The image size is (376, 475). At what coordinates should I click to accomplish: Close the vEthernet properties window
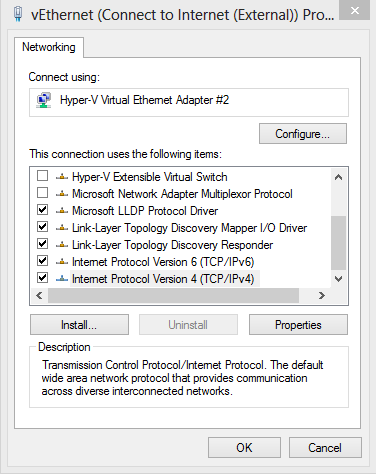(x=355, y=11)
